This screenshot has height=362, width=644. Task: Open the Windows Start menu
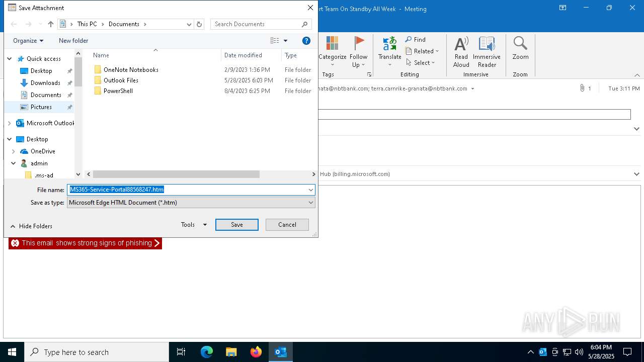[x=12, y=352]
